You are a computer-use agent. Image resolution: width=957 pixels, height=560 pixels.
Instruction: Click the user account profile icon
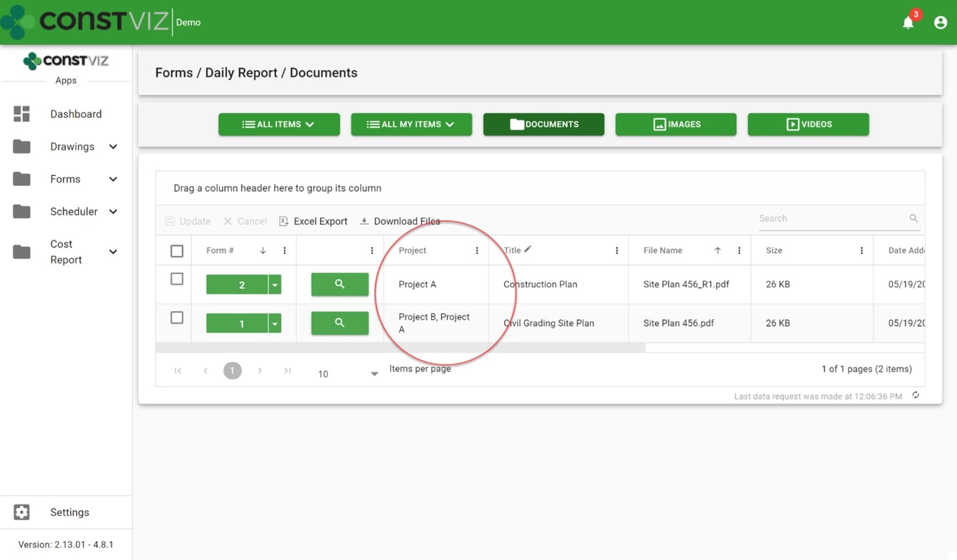(x=940, y=23)
